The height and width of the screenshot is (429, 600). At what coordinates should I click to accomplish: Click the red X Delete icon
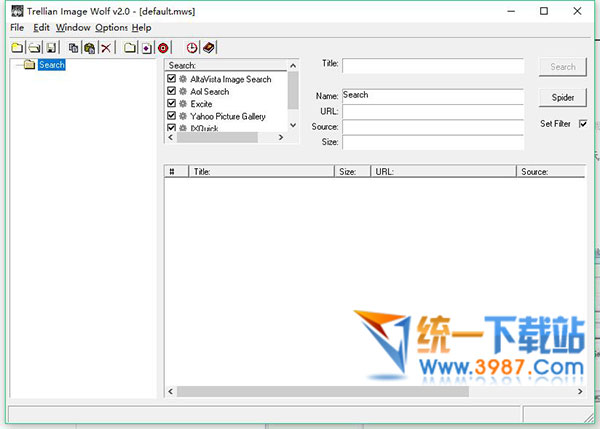pyautogui.click(x=106, y=48)
